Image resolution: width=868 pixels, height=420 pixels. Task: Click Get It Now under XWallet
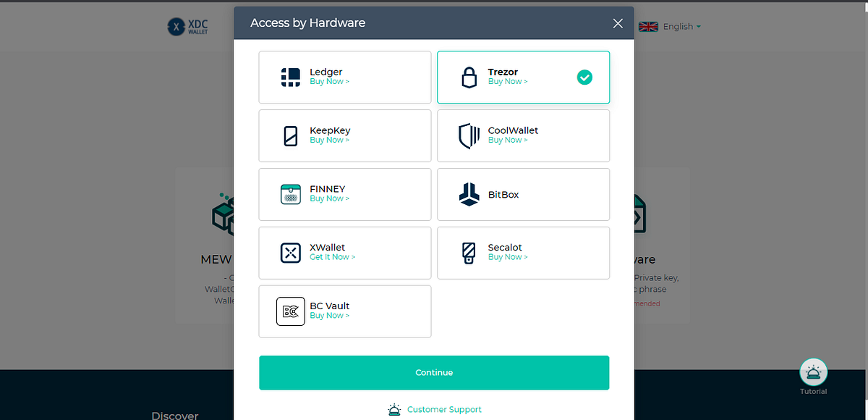(331, 256)
